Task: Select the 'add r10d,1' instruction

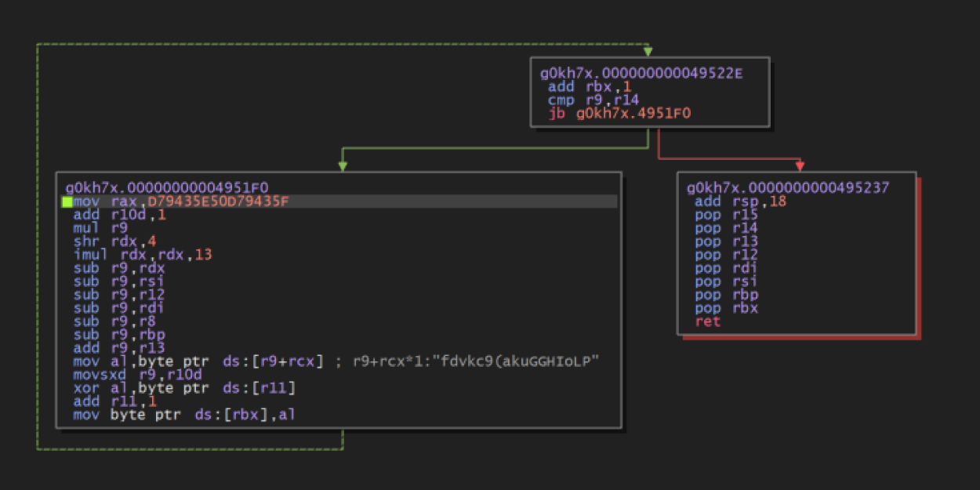Action: tap(119, 215)
